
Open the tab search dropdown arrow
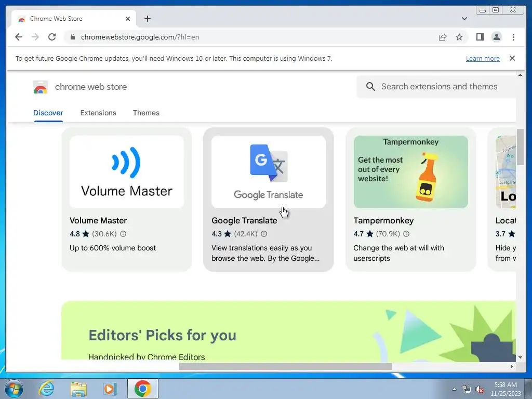click(464, 19)
